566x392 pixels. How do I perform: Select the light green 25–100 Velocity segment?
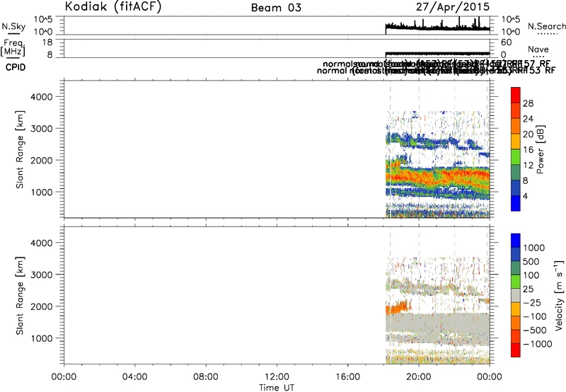coord(516,282)
